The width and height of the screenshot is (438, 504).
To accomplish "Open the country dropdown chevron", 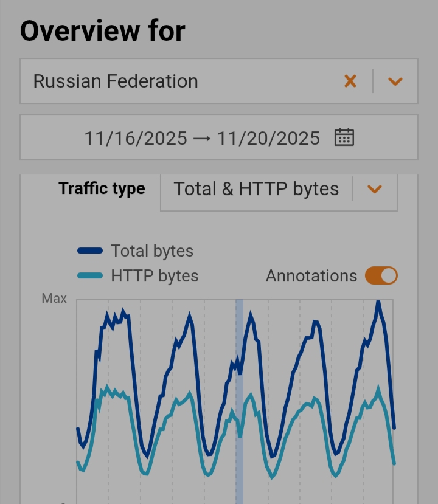I will (395, 81).
